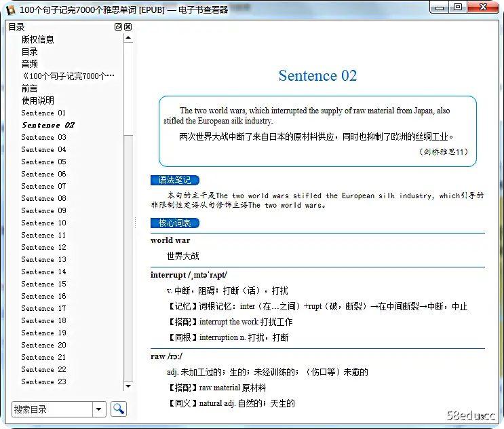The image size is (504, 429).
Task: Jump to Sentence 10
Action: 43,223
